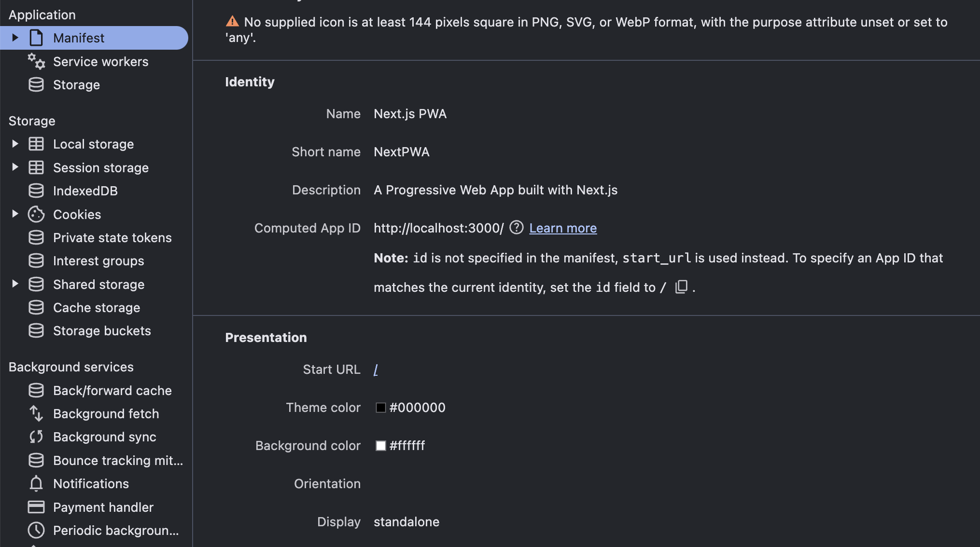The width and height of the screenshot is (980, 547).
Task: Click the Learn more link
Action: (x=562, y=228)
